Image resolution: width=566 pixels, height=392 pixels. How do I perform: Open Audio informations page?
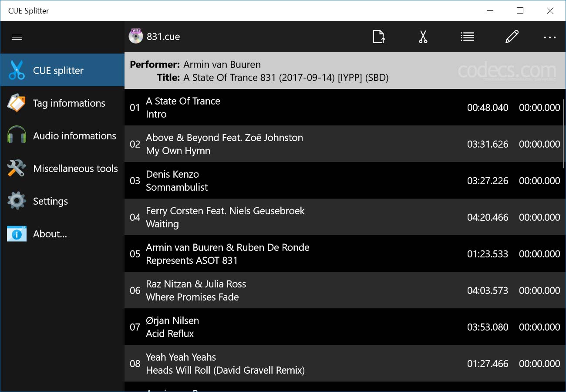tap(62, 135)
